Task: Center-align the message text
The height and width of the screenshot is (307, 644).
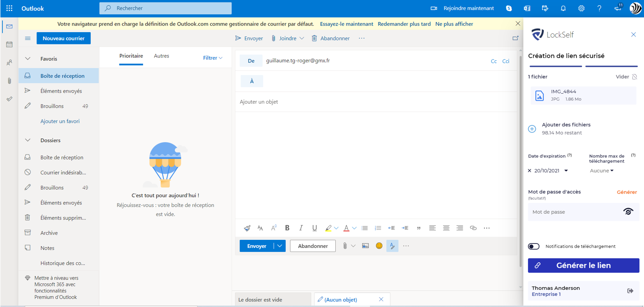Action: click(x=446, y=228)
